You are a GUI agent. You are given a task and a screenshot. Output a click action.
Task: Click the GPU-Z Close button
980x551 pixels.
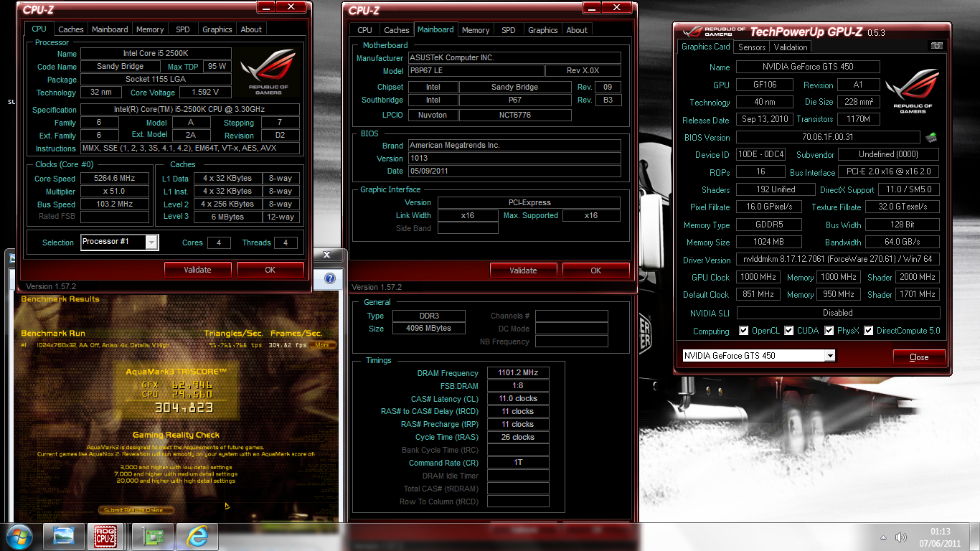coord(919,357)
